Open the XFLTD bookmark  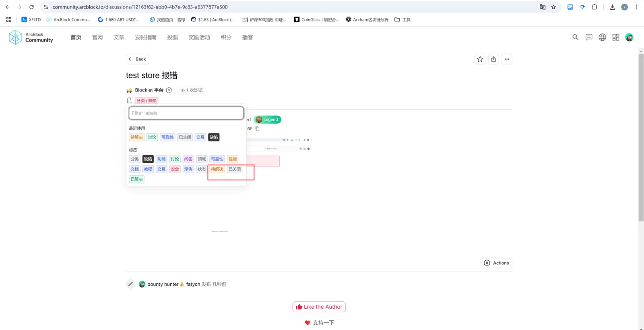31,19
